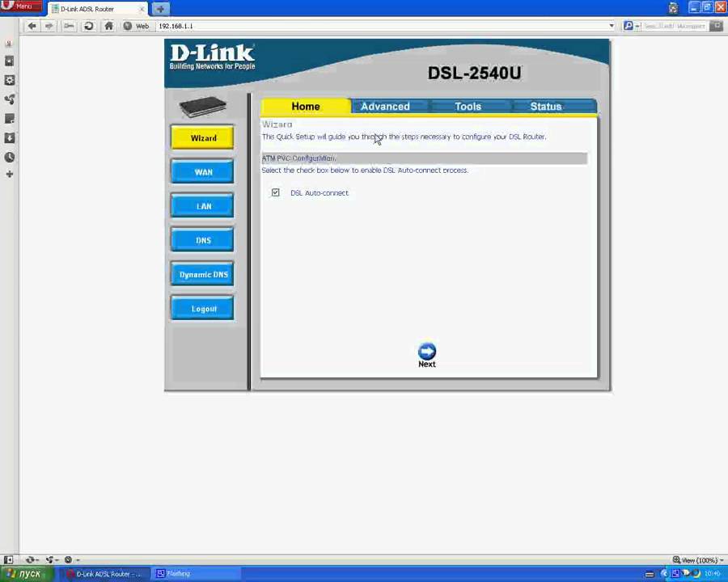Viewport: 728px width, 582px height.
Task: Open the Dynamic DNS settings page
Action: [x=203, y=274]
